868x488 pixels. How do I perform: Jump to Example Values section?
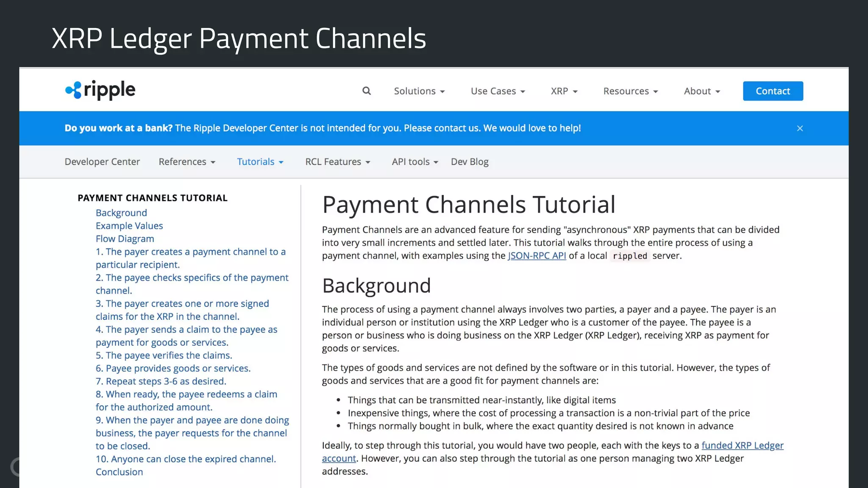129,226
